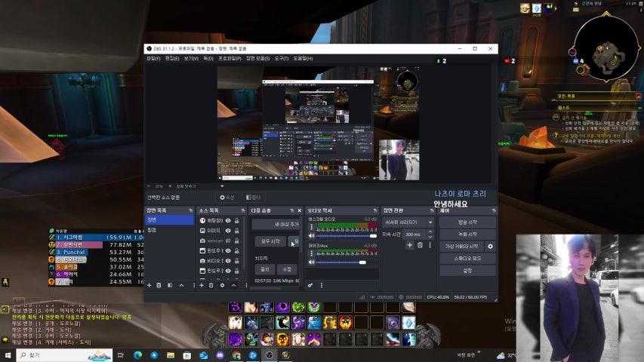The image size is (644, 362).
Task: Adjust the Mic/Aux volume slider
Action: pyautogui.click(x=347, y=262)
